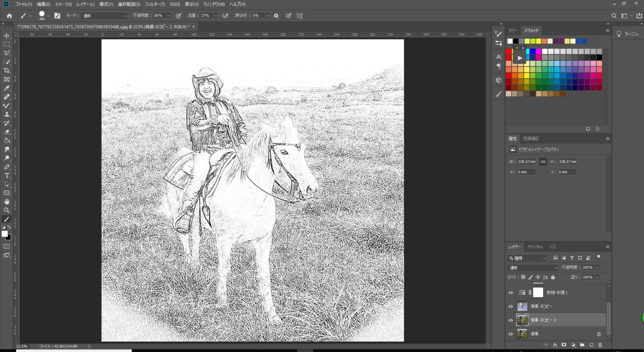Click the 背景 のコピー 2 layer thumbnail
This screenshot has height=352, width=644.
(x=522, y=320)
